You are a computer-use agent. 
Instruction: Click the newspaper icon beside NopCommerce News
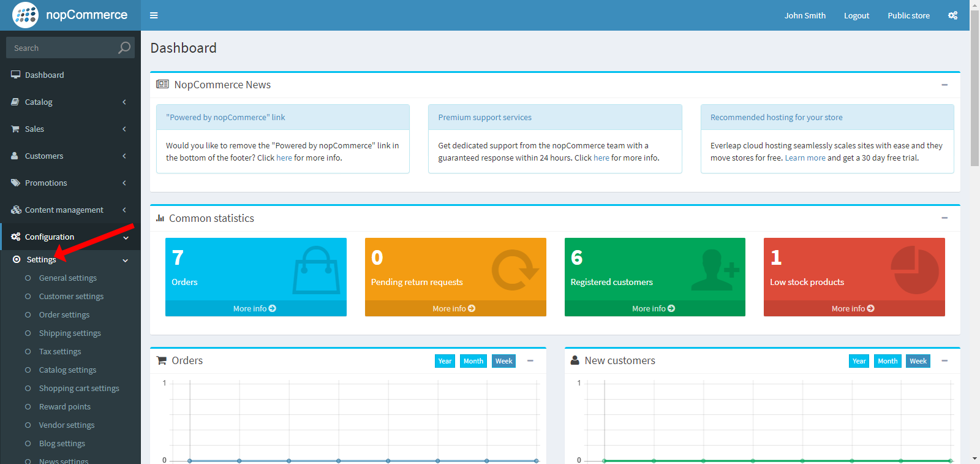162,84
